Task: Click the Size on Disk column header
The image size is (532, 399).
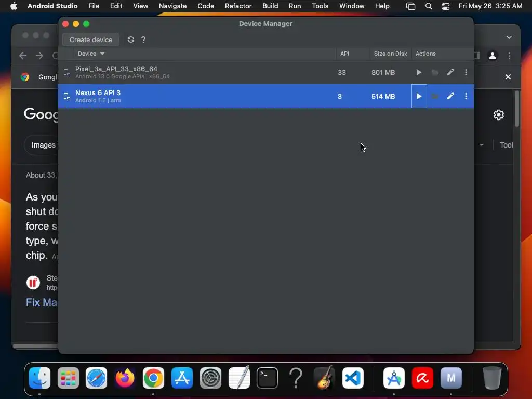Action: tap(390, 54)
